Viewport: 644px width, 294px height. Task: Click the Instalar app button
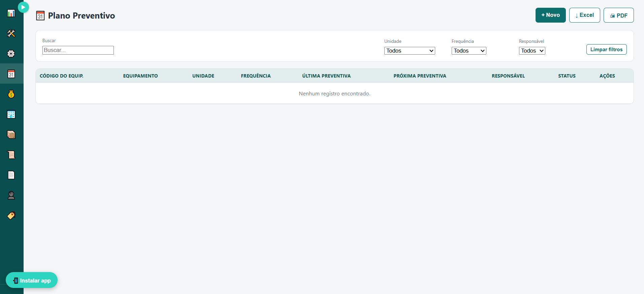pyautogui.click(x=32, y=280)
